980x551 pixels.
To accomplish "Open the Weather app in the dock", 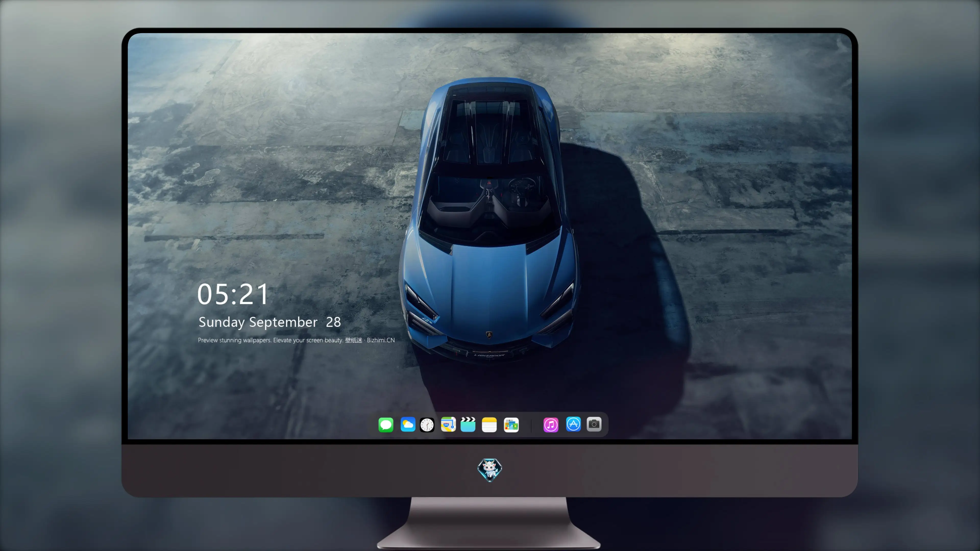I will click(408, 424).
